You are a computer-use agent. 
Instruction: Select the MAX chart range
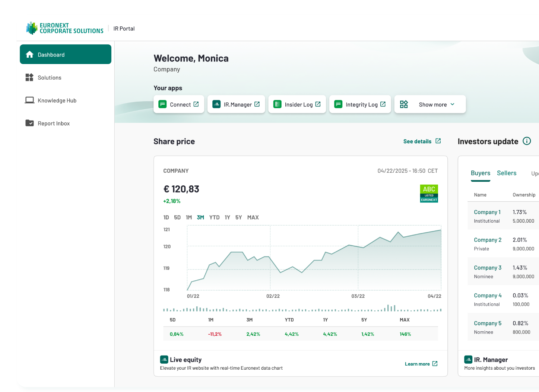point(253,217)
